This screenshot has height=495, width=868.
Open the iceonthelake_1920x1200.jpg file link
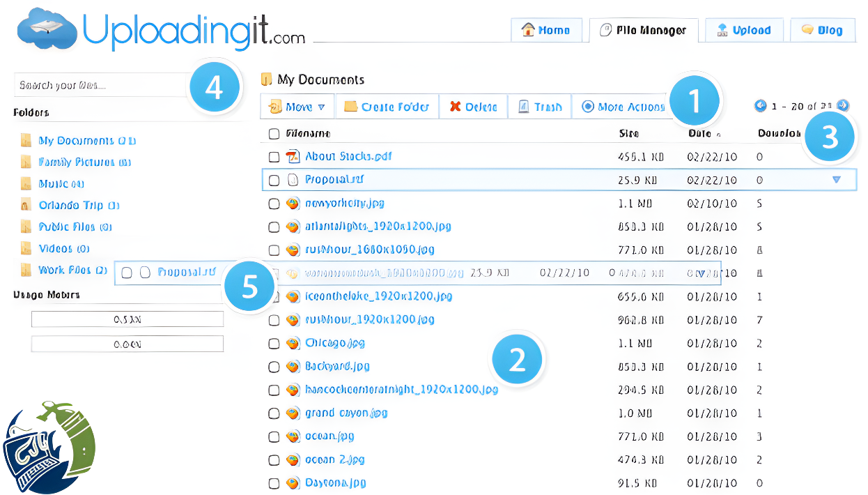point(379,296)
